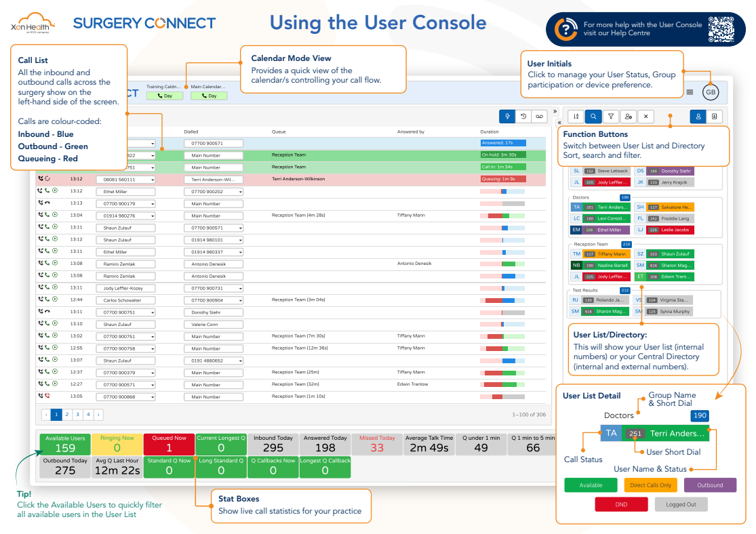Open dropdown on 0191 4880652 dialled field

tap(240, 361)
